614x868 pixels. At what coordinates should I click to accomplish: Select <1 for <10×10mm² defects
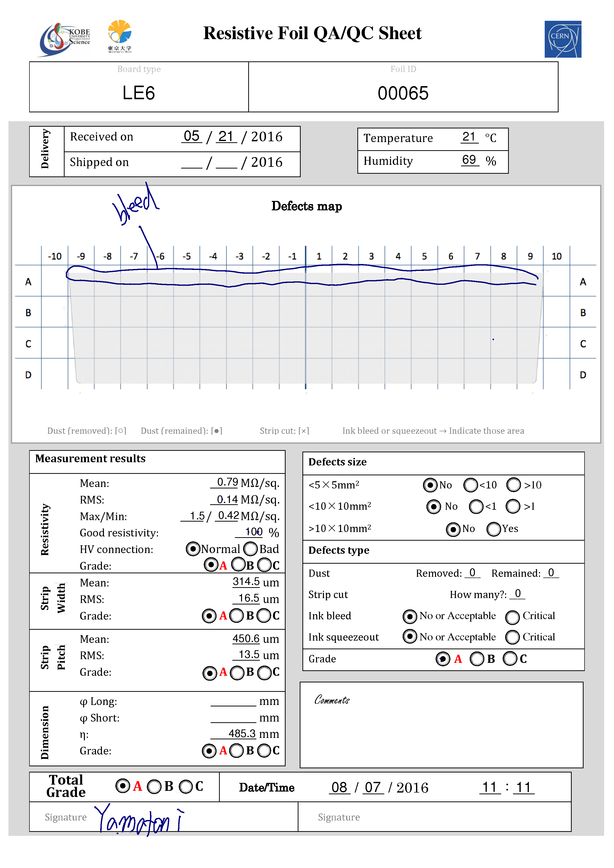coord(476,506)
